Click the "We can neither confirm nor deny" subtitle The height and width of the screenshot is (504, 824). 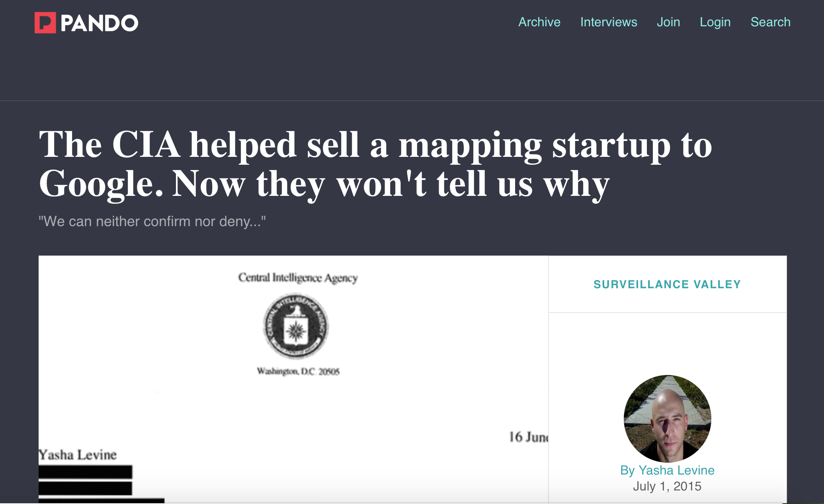(x=152, y=221)
